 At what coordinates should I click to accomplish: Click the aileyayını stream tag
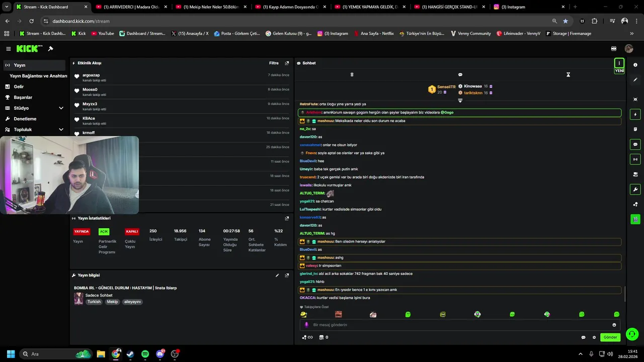[x=132, y=302]
